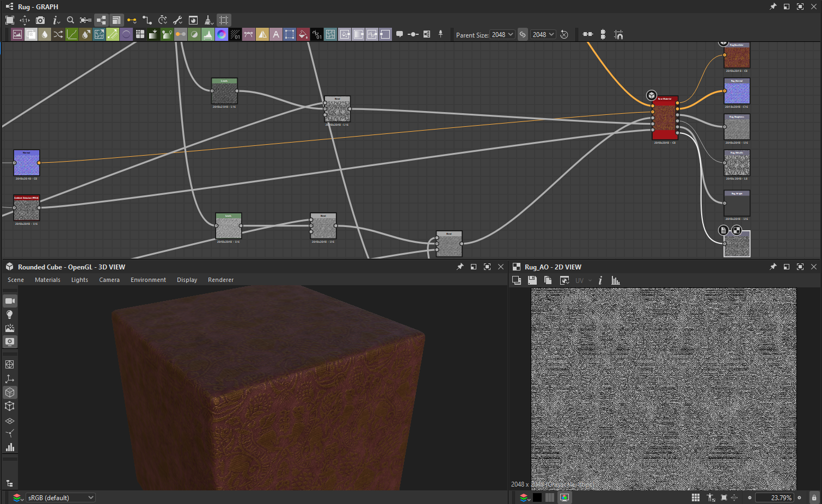
Task: Add a Bitmap node from the toolbar
Action: click(17, 34)
